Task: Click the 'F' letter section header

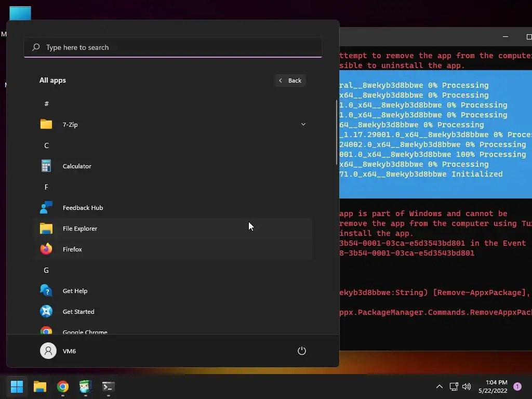Action: pos(46,187)
